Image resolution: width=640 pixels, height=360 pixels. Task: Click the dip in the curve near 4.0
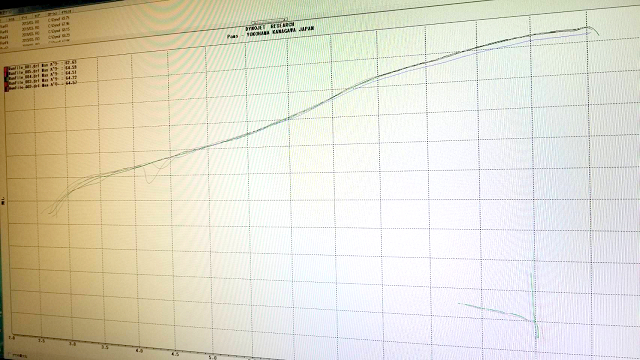[x=149, y=180]
